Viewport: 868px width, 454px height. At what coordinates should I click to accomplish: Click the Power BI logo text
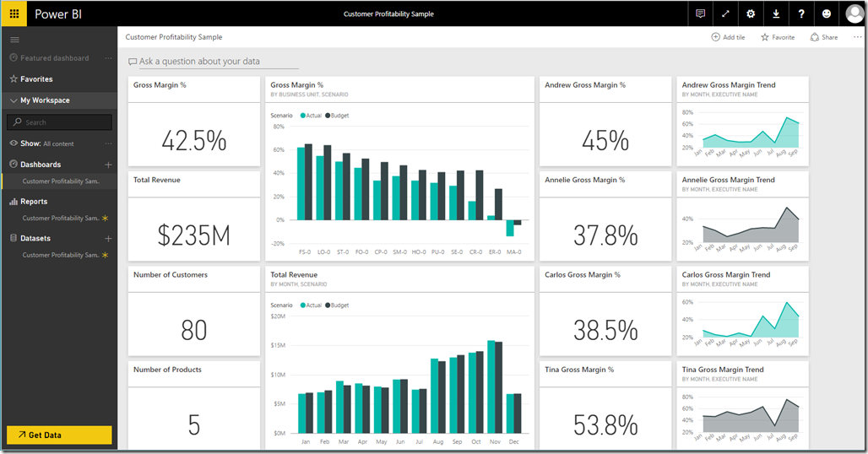58,14
